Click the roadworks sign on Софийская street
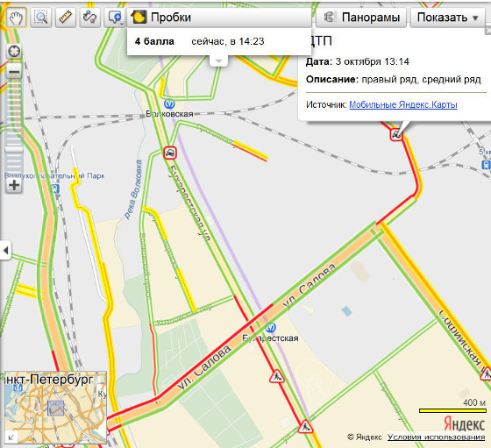 [x=487, y=373]
